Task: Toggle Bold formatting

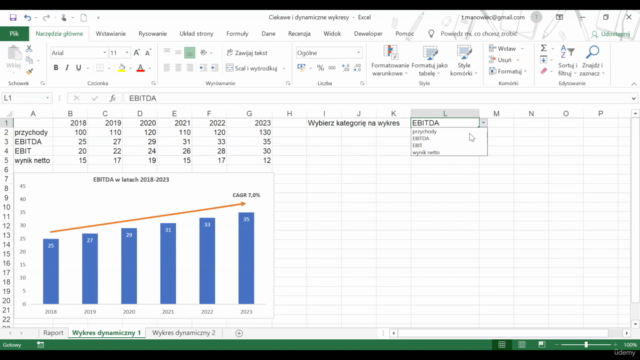Action: [56, 68]
